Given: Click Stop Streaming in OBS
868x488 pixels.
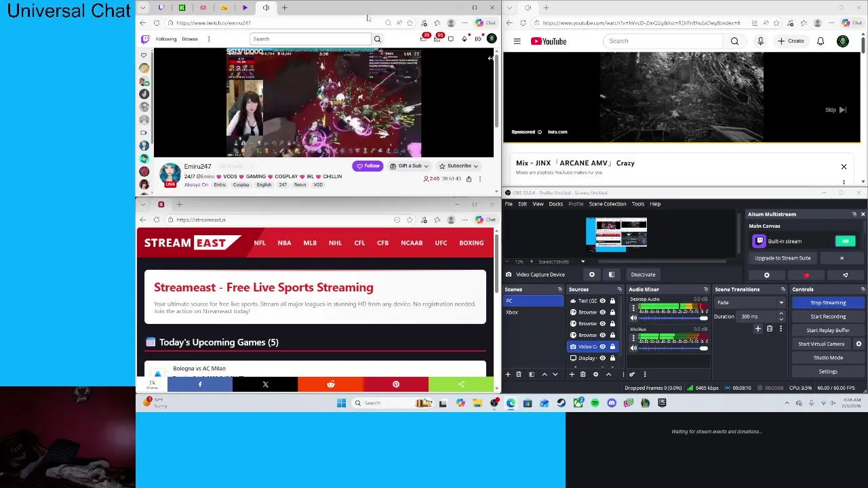Looking at the screenshot, I should coord(828,303).
